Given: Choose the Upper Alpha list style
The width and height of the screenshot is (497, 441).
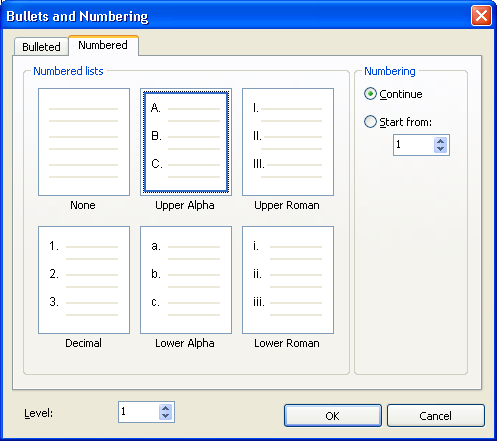Looking at the screenshot, I should click(186, 142).
